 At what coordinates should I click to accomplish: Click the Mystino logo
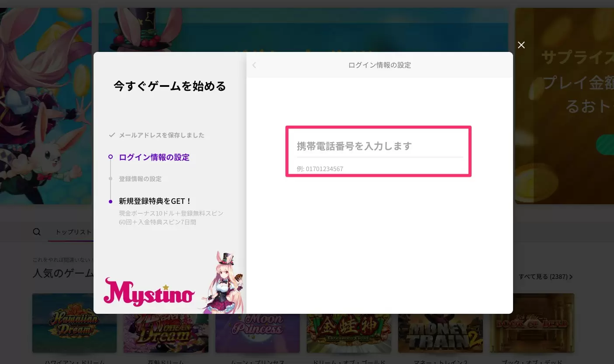click(149, 292)
